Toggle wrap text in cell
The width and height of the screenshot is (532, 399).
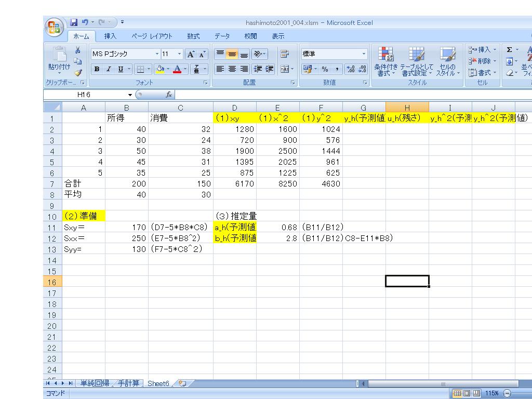tap(285, 54)
